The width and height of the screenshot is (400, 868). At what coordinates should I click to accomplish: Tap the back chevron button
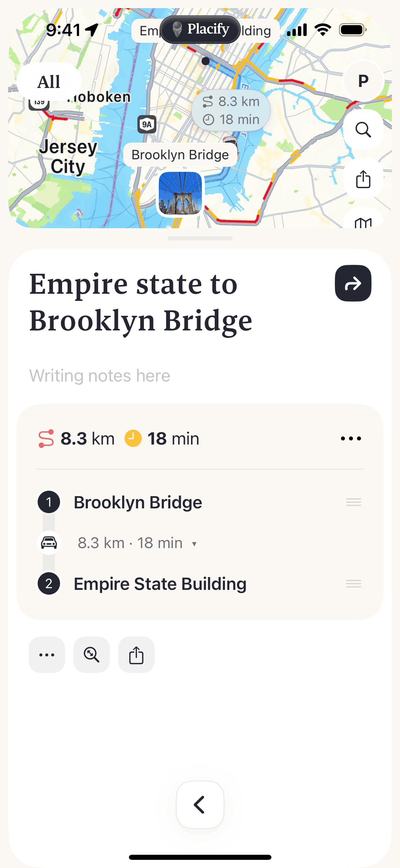click(200, 804)
